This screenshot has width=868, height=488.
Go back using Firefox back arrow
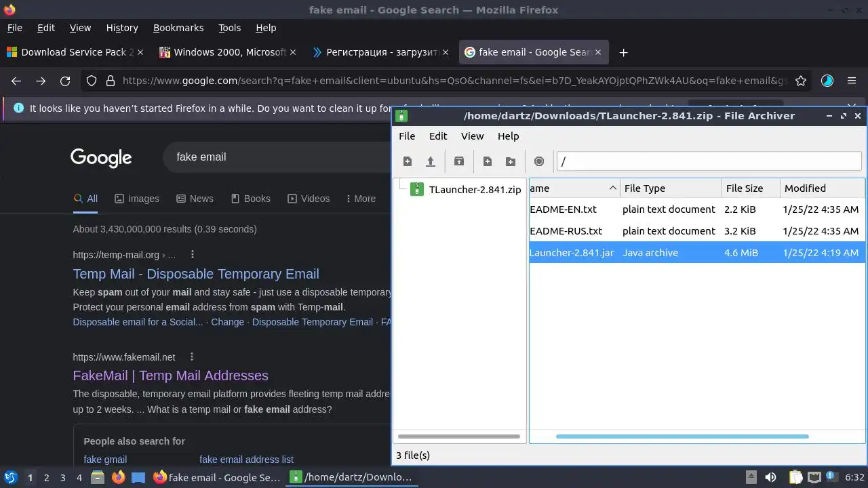16,81
